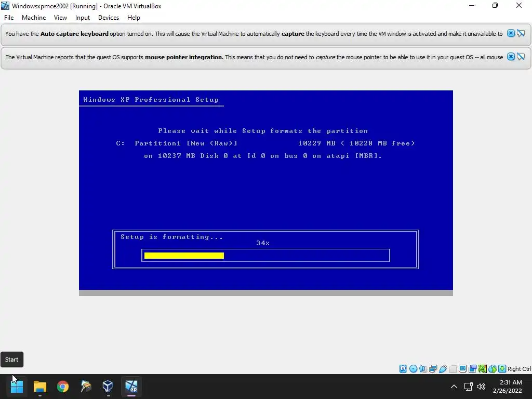Click the yellow formatting progress bar
The width and height of the screenshot is (532, 399).
[x=184, y=256]
